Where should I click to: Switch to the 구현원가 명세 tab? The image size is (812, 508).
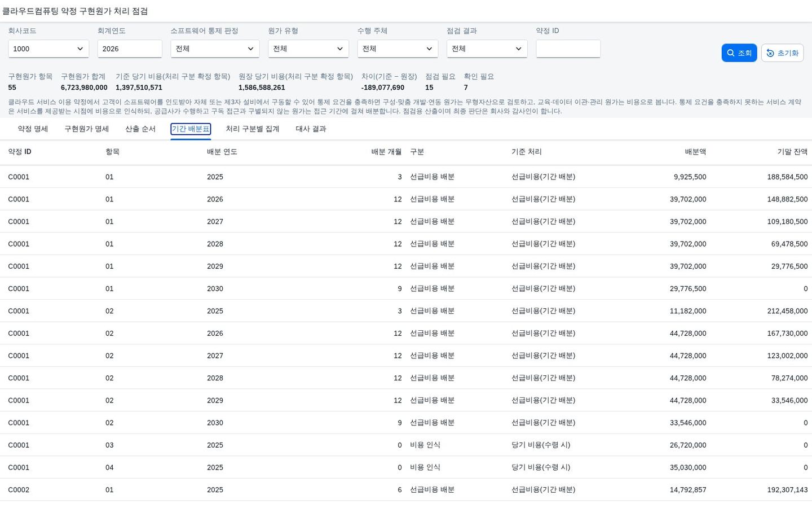pyautogui.click(x=87, y=129)
